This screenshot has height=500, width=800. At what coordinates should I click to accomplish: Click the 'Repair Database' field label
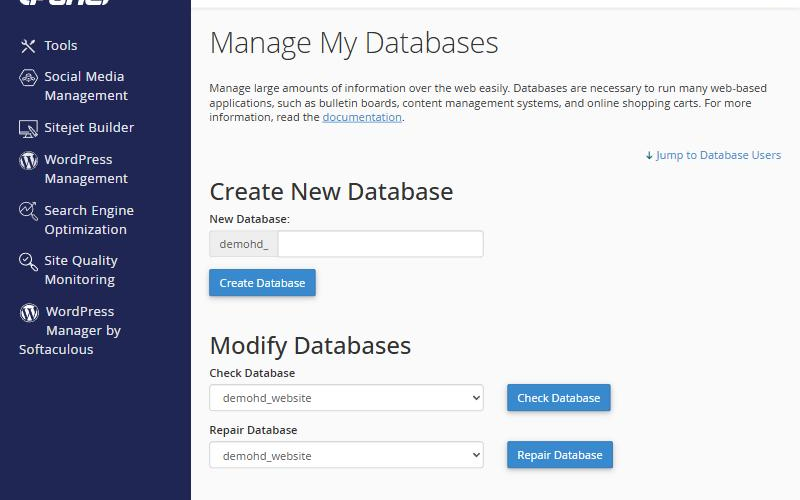click(253, 431)
